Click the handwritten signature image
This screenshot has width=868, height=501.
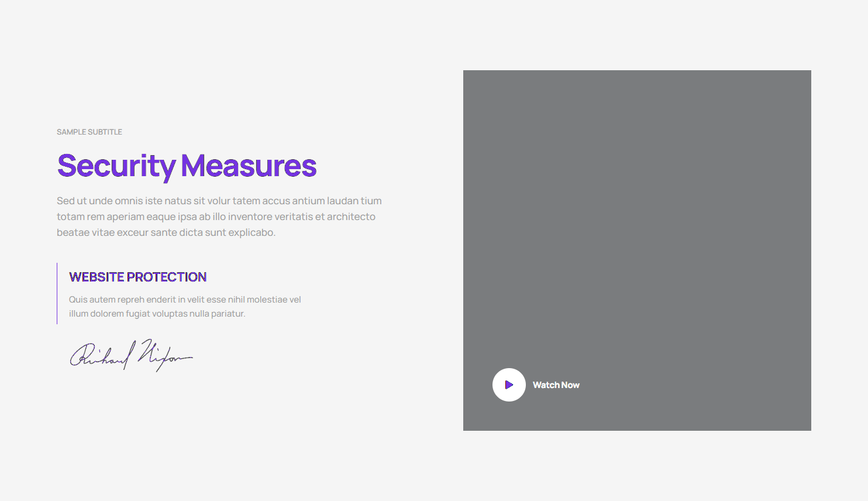point(131,355)
